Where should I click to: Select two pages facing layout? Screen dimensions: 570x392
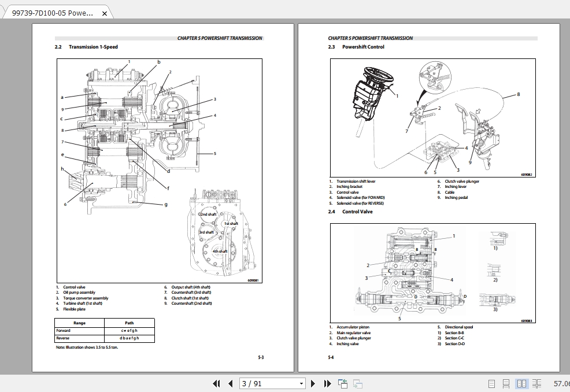point(521,384)
